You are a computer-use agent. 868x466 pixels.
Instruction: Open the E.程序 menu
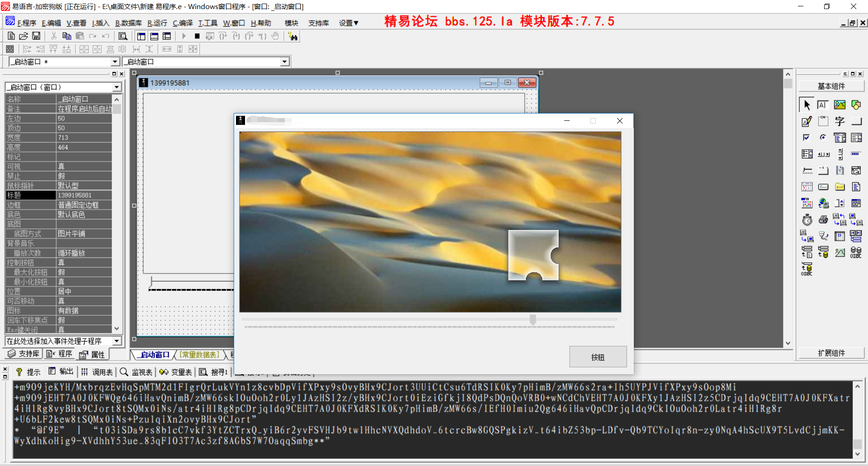click(x=27, y=23)
